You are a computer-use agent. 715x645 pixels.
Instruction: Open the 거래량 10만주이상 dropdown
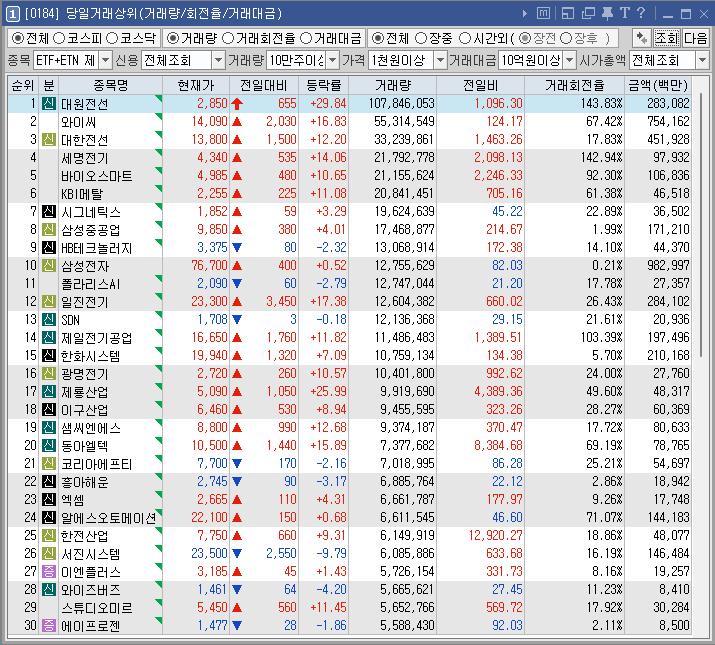[333, 60]
